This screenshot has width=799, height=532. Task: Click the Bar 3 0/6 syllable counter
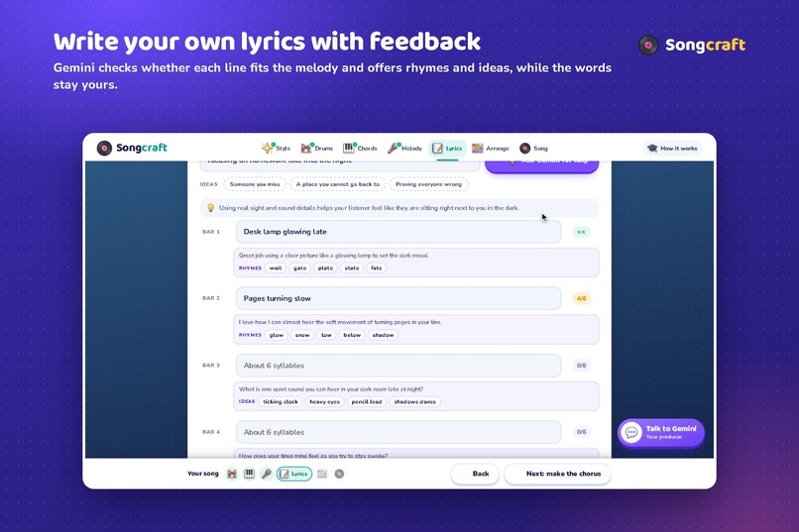(x=581, y=366)
